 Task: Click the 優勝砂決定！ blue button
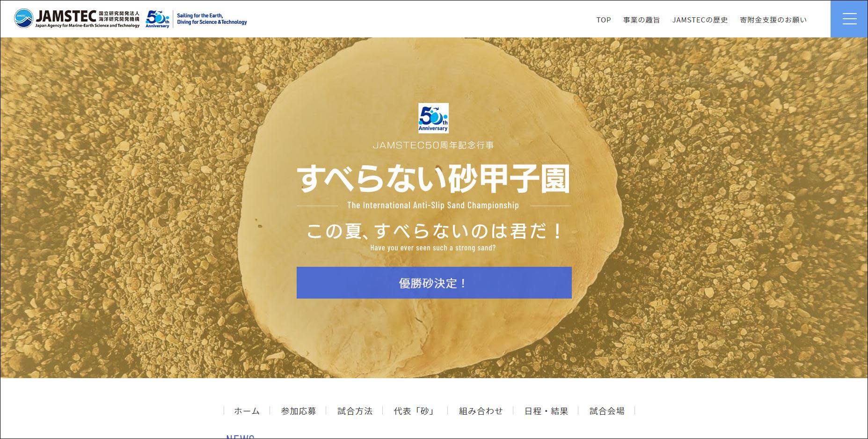[434, 283]
